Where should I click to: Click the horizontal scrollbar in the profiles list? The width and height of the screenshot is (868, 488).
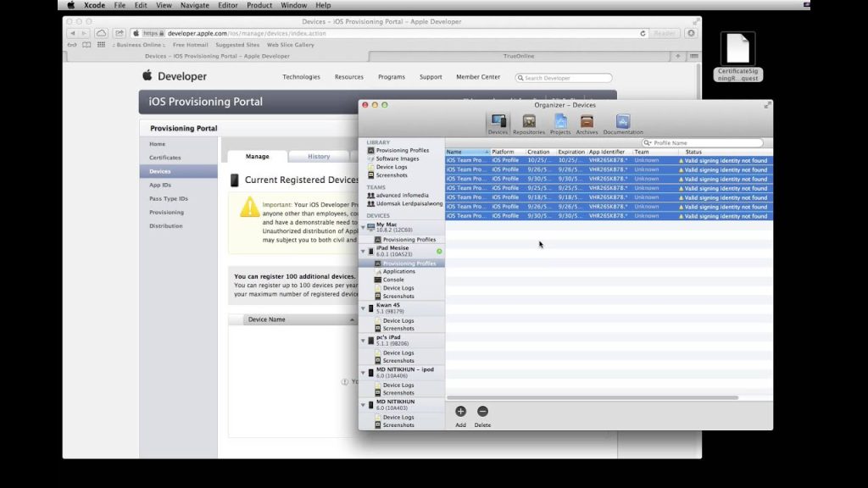593,397
